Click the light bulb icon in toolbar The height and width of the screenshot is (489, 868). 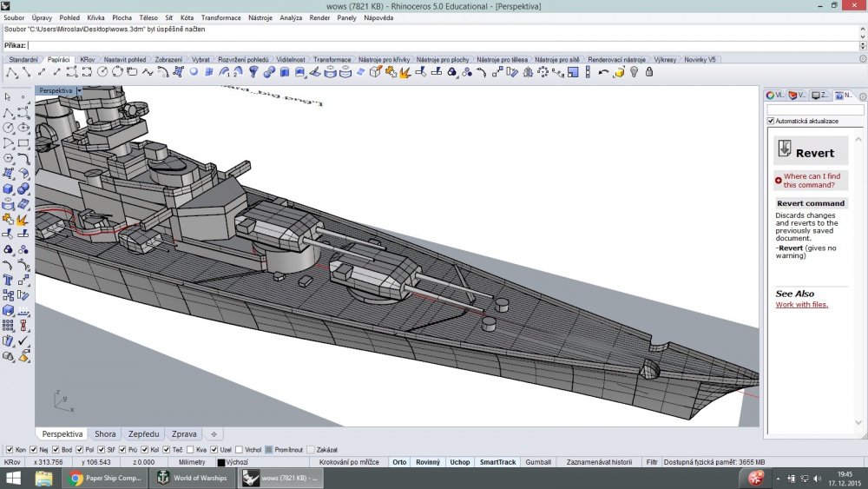634,72
